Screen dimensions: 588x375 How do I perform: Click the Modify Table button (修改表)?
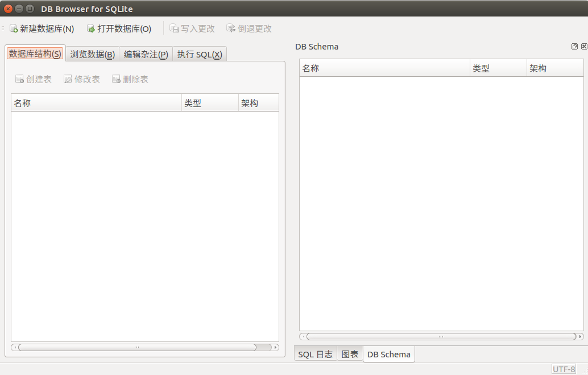pyautogui.click(x=82, y=79)
